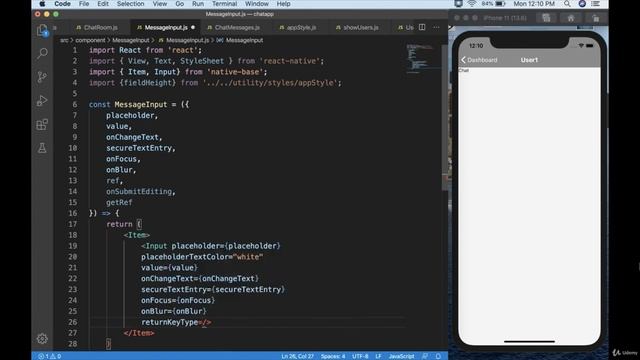Viewport: 640px width, 360px height.
Task: Open Spotlight search in macOS menu bar
Action: (x=567, y=4)
